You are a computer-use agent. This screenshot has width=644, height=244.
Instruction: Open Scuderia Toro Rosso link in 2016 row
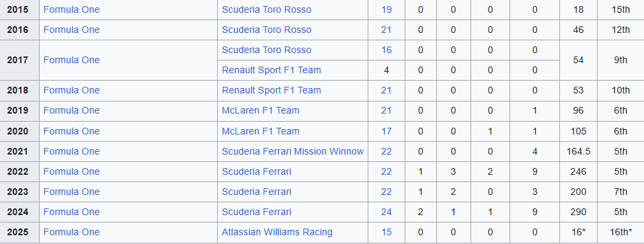click(267, 30)
